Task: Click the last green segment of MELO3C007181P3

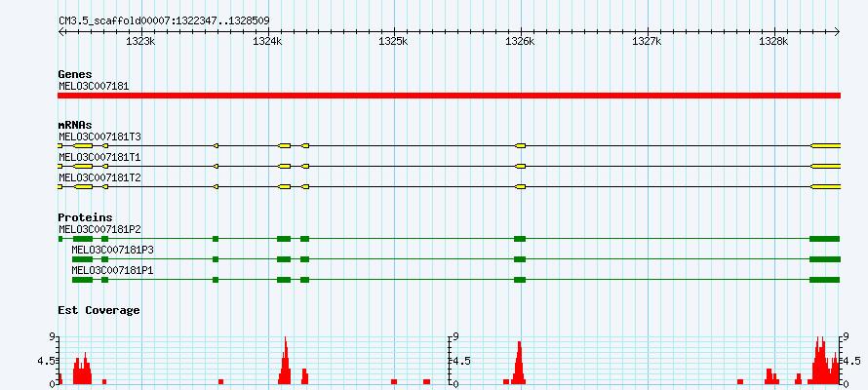Action: click(x=825, y=259)
